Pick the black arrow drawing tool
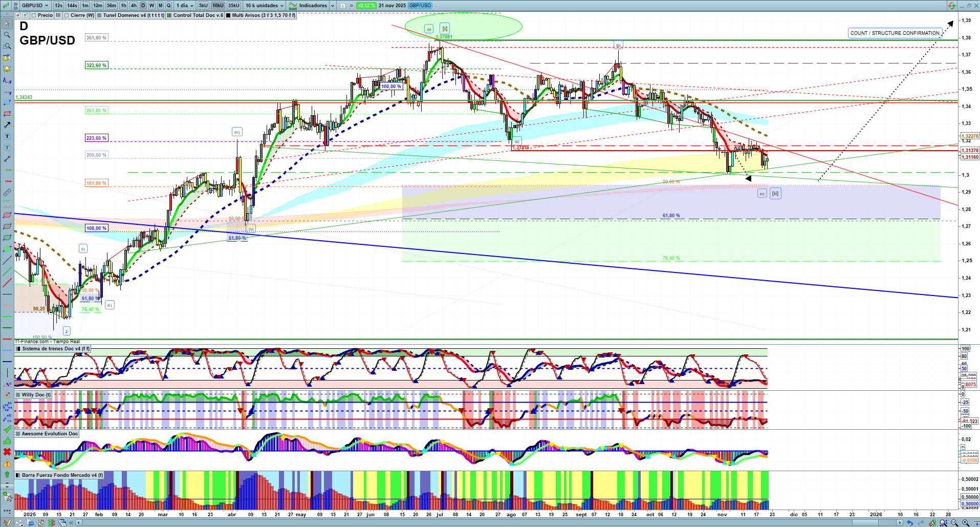Viewport: 980px width, 527px height. [x=7, y=125]
